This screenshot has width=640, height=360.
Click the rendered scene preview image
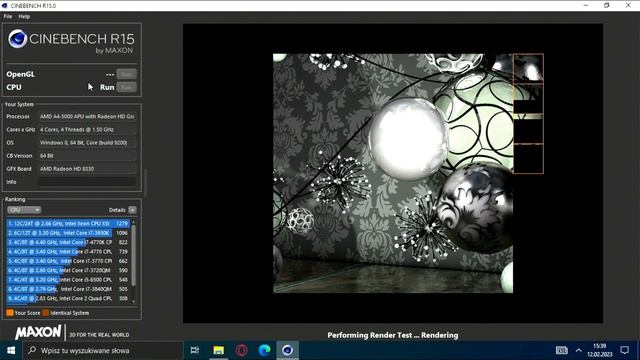point(393,173)
